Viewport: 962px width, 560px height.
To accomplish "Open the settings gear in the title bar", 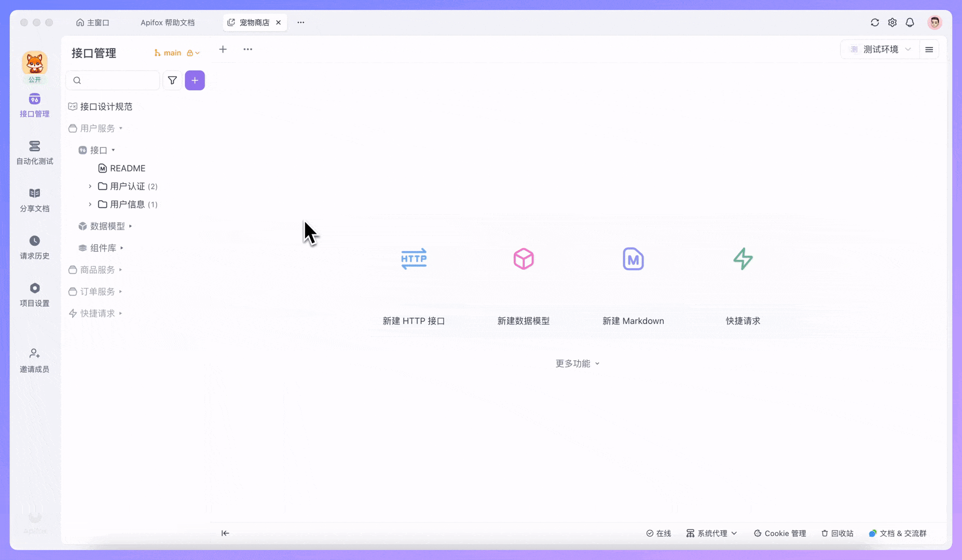I will point(892,22).
